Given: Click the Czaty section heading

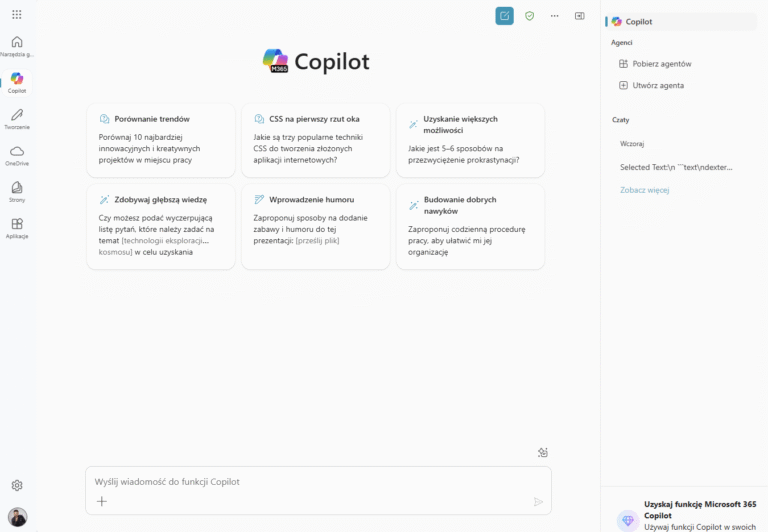Looking at the screenshot, I should [x=621, y=120].
